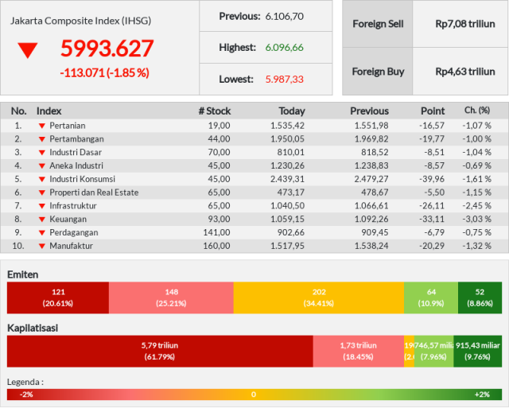This screenshot has width=509, height=420.
Task: Click the large red IHSG down arrow
Action: coord(28,50)
